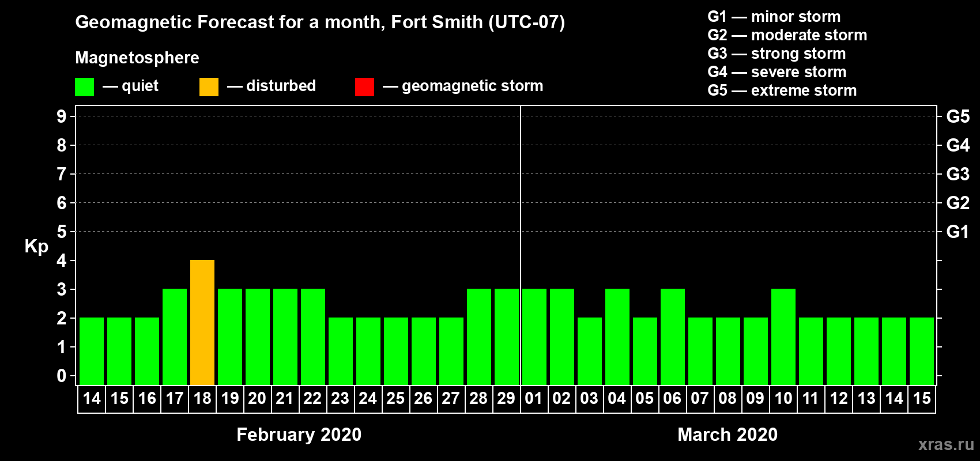Click the 'February 2020' month label
This screenshot has width=980, height=461.
click(299, 434)
